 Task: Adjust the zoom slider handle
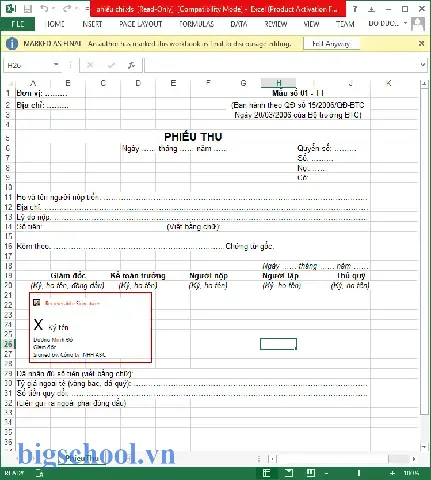pyautogui.click(x=359, y=473)
